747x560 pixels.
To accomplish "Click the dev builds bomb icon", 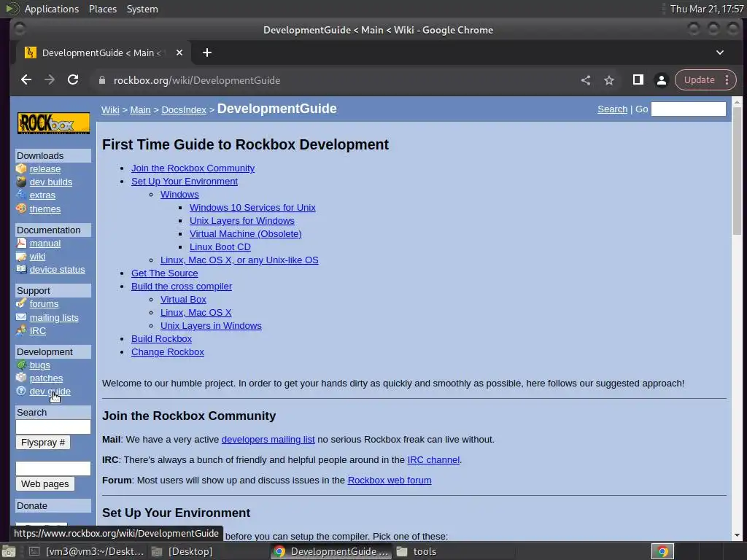I will pyautogui.click(x=21, y=182).
